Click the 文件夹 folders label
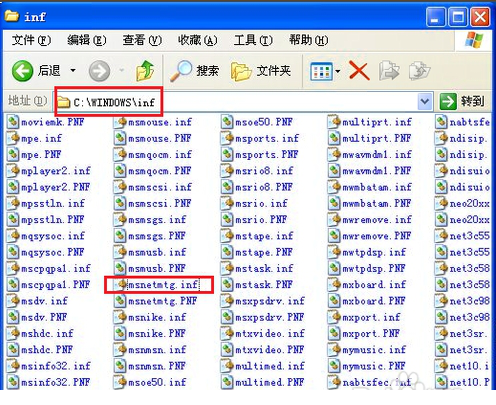The image size is (496, 405). [x=274, y=71]
